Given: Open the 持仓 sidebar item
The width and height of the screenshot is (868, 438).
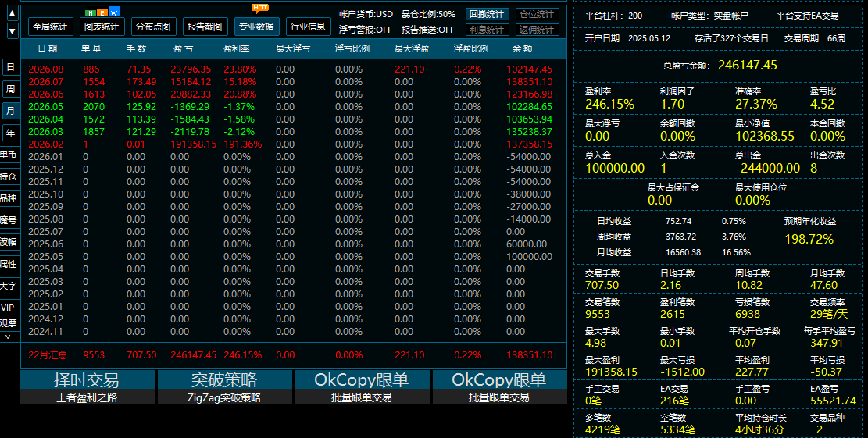Looking at the screenshot, I should (9, 177).
